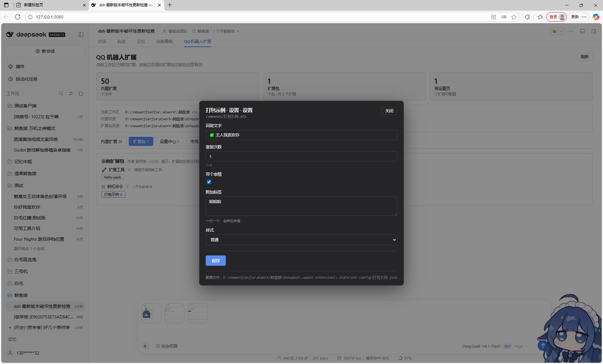Click the 57% context usage indicator
This screenshot has width=603, height=364.
coord(405,358)
